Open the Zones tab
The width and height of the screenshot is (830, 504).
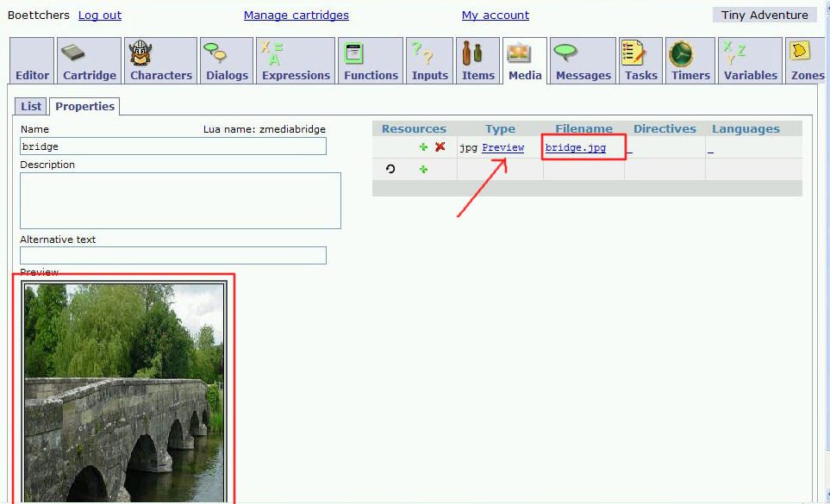tap(807, 60)
